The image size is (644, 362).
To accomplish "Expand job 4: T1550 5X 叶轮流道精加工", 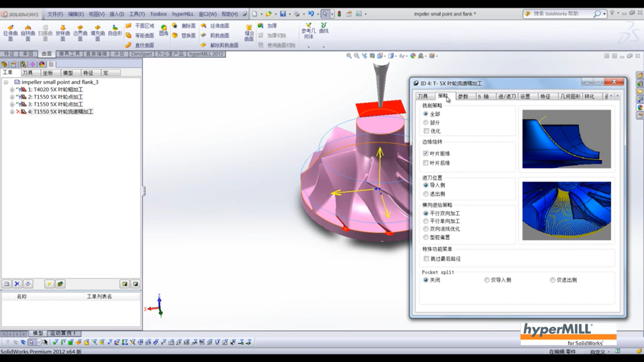I will tap(12, 112).
